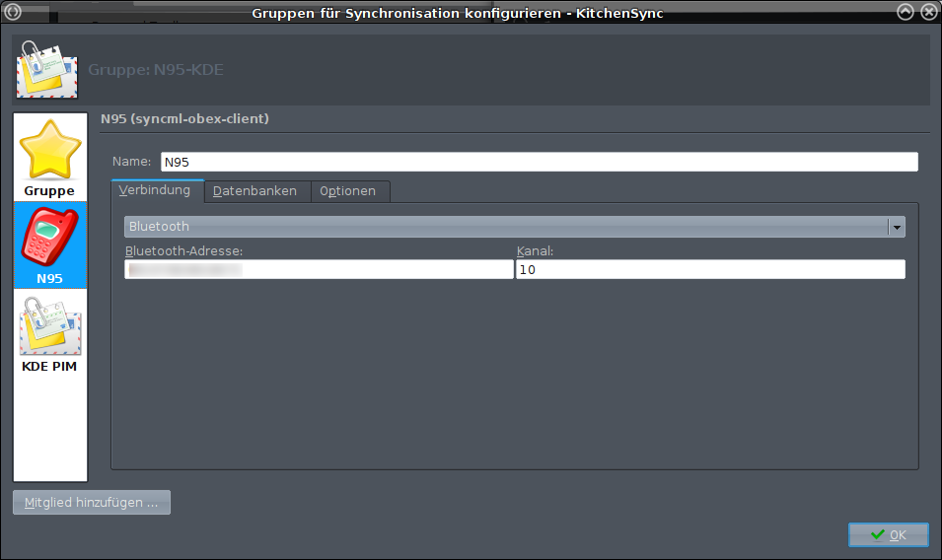The height and width of the screenshot is (560, 942).
Task: Focus the Name input field containing N95
Action: tap(539, 162)
